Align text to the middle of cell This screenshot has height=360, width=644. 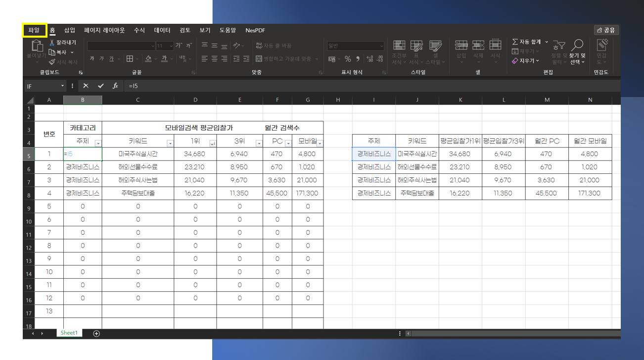(214, 46)
